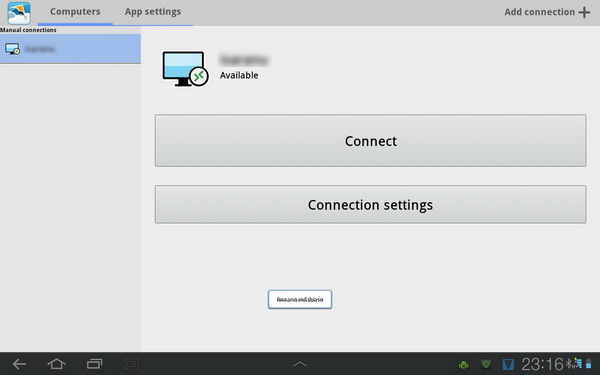The image size is (600, 375).
Task: Tap the battery indicator icon
Action: (589, 364)
